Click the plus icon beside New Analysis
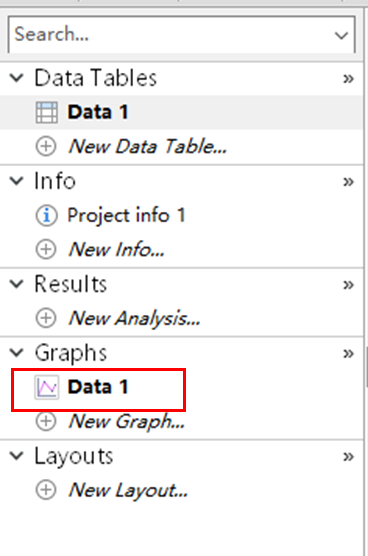This screenshot has height=556, width=368. tap(46, 318)
